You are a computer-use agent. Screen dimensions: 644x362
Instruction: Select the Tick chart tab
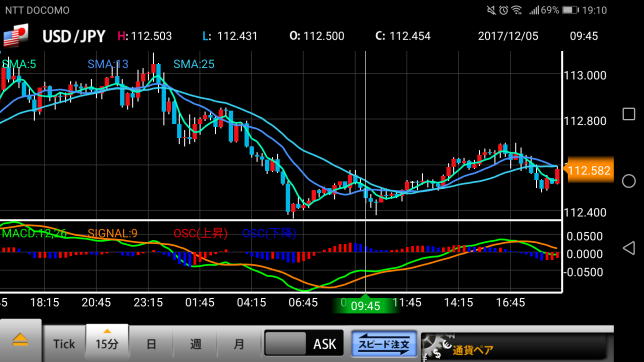pos(64,344)
